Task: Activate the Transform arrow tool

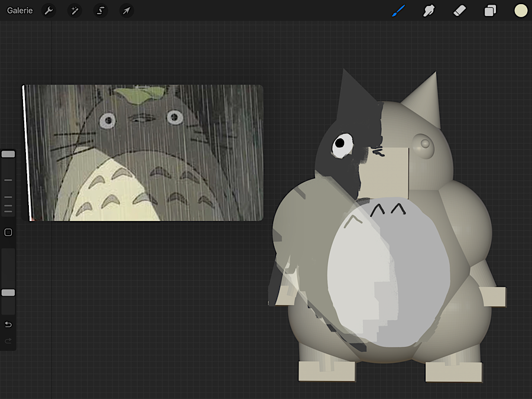Action: tap(126, 11)
